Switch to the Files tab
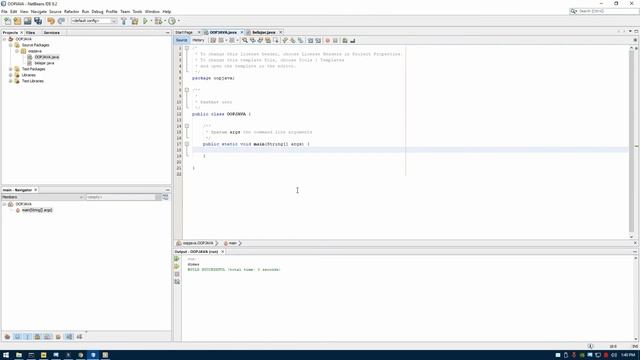This screenshot has width=640, height=360. pyautogui.click(x=31, y=33)
